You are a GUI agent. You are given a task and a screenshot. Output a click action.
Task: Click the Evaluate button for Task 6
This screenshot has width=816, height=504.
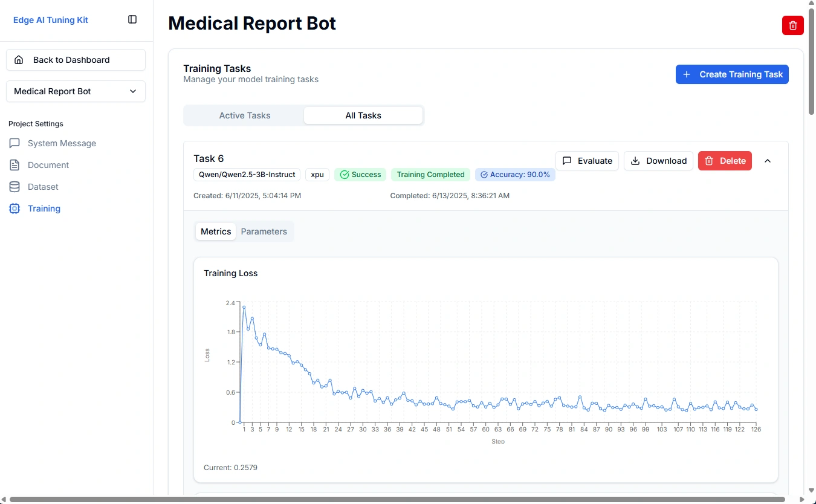[587, 161]
